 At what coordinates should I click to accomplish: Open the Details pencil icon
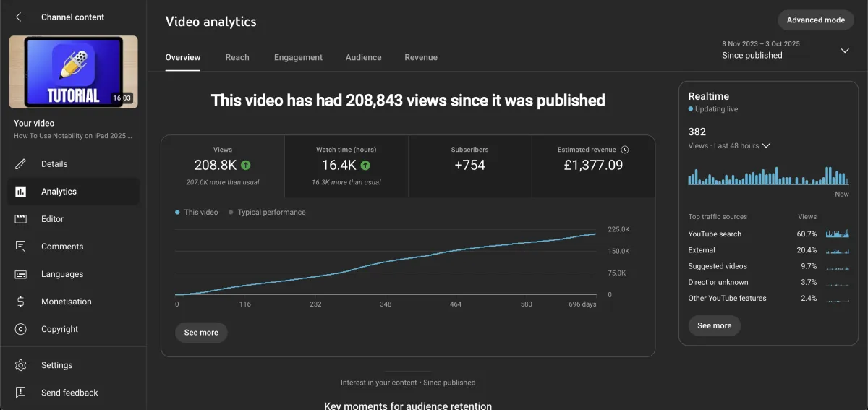(x=21, y=164)
